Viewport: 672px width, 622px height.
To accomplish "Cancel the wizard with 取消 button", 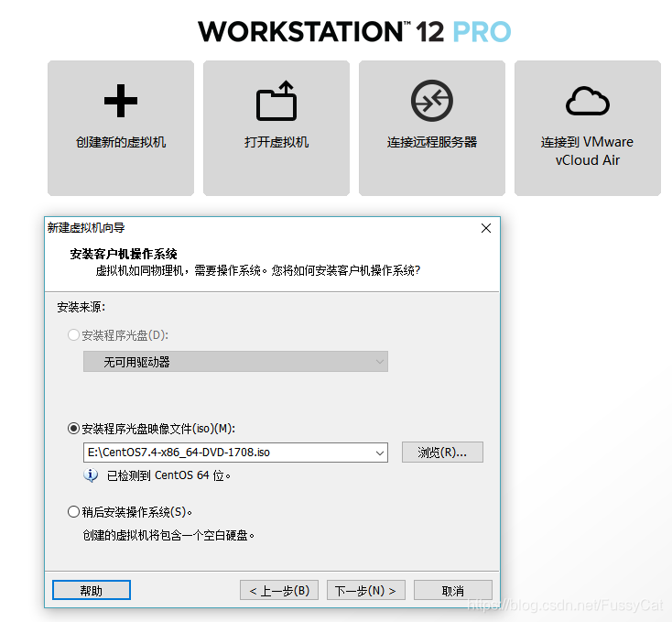I will click(x=453, y=590).
